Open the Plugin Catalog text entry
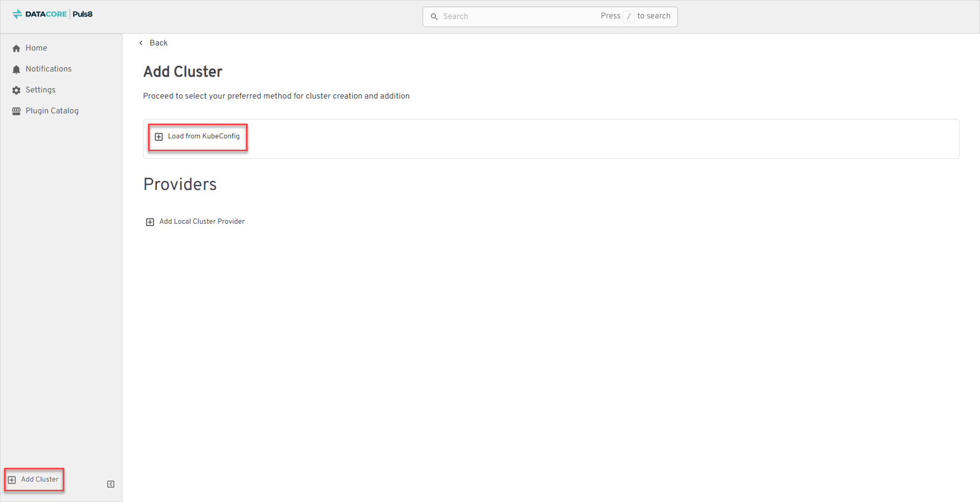 click(x=52, y=111)
